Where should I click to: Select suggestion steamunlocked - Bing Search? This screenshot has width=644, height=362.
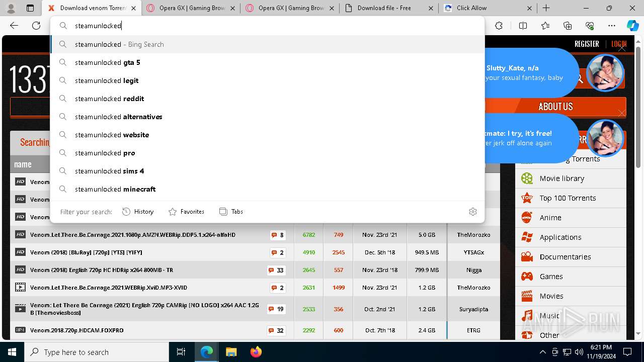pos(267,44)
